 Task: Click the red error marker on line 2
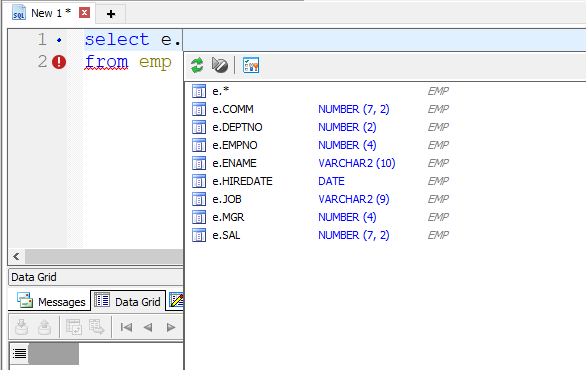coord(59,62)
